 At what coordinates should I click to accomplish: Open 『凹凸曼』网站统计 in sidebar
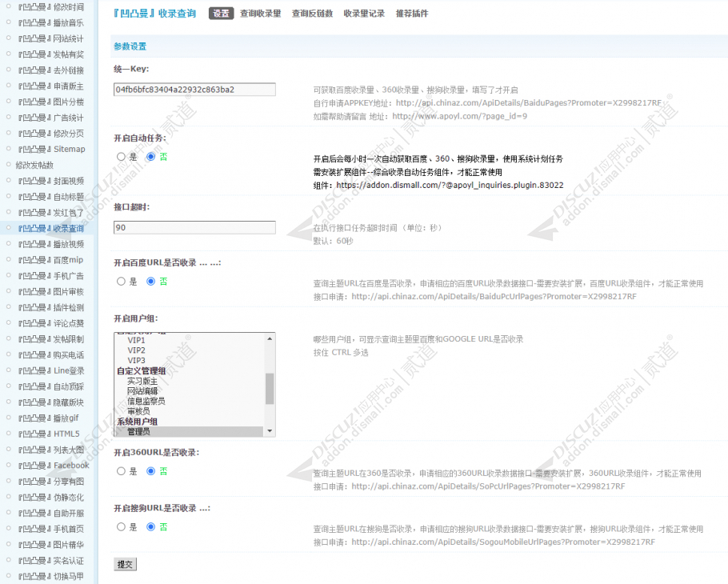51,38
